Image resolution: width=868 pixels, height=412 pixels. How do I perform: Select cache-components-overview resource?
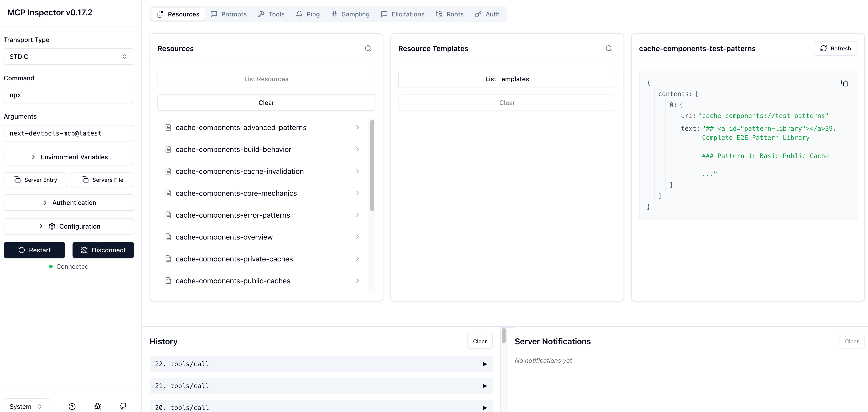[224, 237]
